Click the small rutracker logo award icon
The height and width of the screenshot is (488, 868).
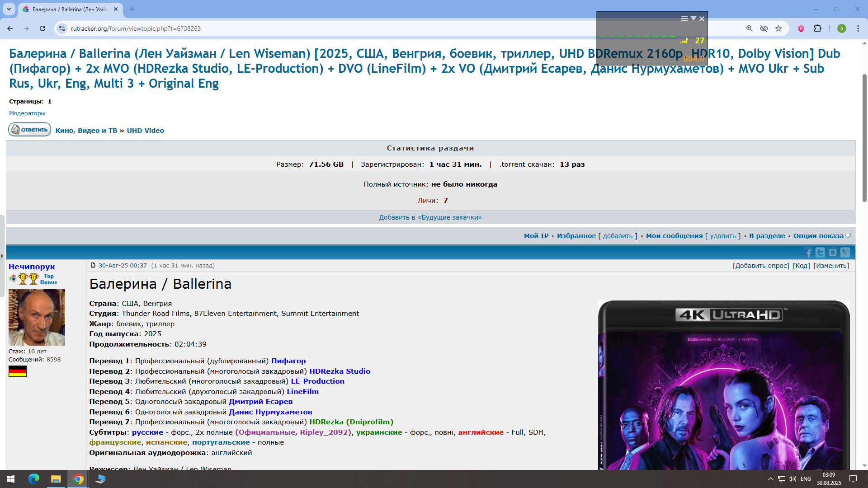click(x=13, y=278)
